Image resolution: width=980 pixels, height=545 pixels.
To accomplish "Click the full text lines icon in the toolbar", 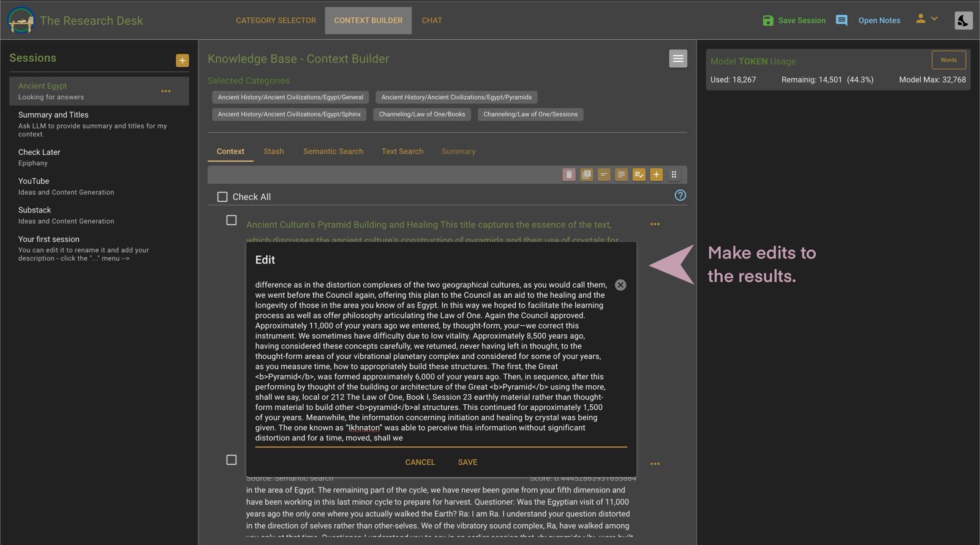I will [621, 175].
